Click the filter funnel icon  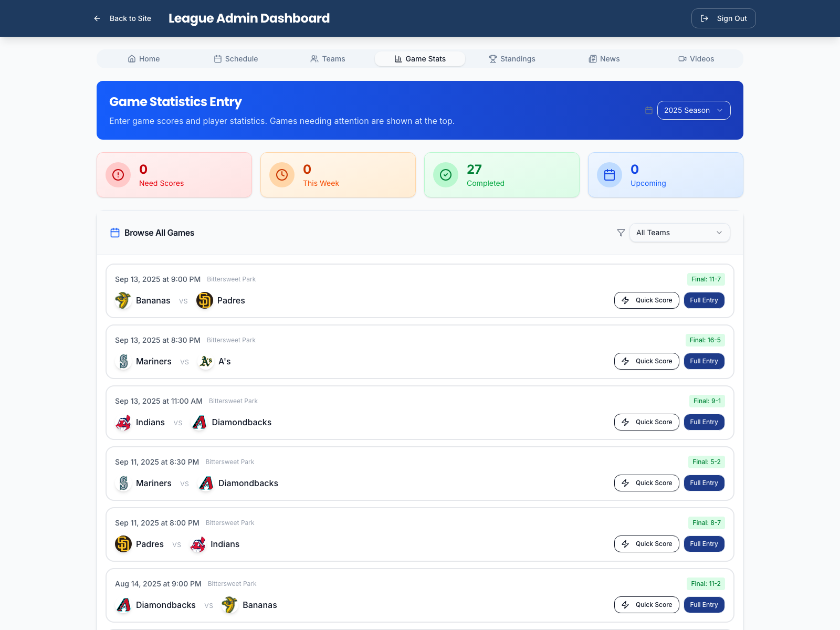pyautogui.click(x=621, y=233)
